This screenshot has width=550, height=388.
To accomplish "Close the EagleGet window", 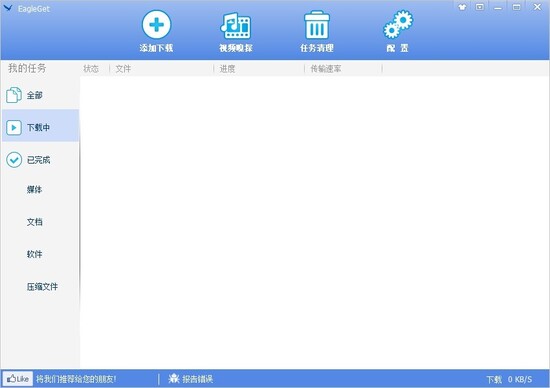I will click(x=537, y=7).
